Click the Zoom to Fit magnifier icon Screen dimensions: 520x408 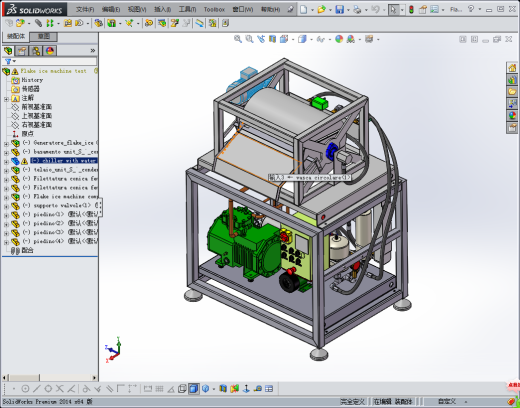click(x=238, y=39)
